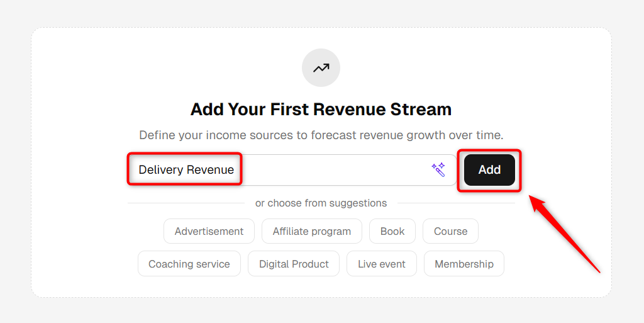Click the Add Your First Revenue Stream heading
644x323 pixels.
click(x=321, y=110)
